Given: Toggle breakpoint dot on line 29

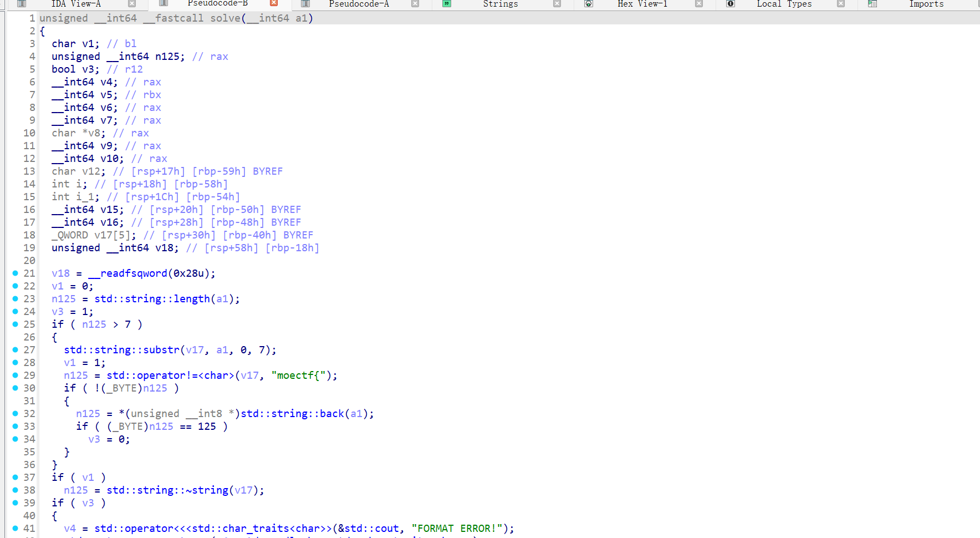Looking at the screenshot, I should coord(16,375).
